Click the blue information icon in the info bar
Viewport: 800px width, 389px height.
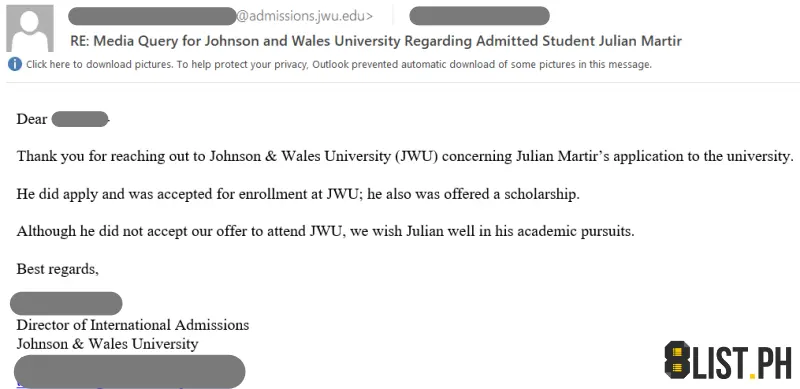[15, 64]
